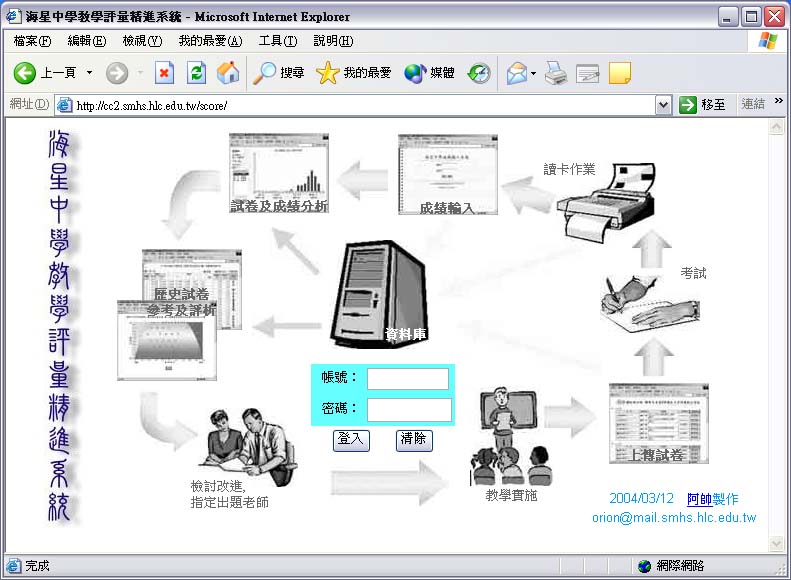791x580 pixels.
Task: Click the Back arrow toolbar icon
Action: 26,73
